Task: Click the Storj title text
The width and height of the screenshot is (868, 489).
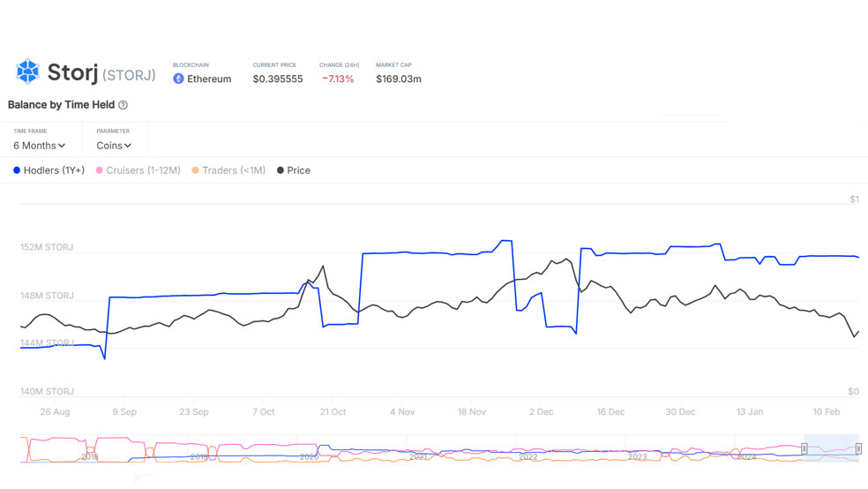Action: point(72,72)
